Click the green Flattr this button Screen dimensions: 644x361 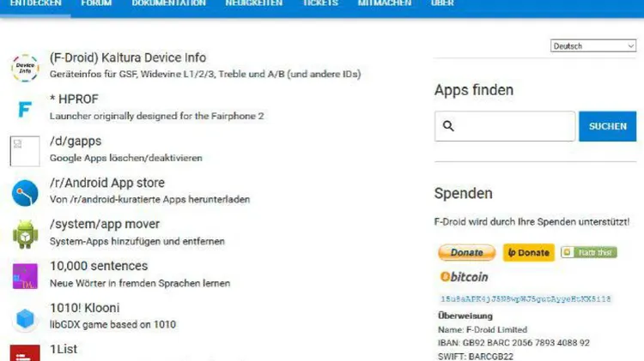(589, 252)
